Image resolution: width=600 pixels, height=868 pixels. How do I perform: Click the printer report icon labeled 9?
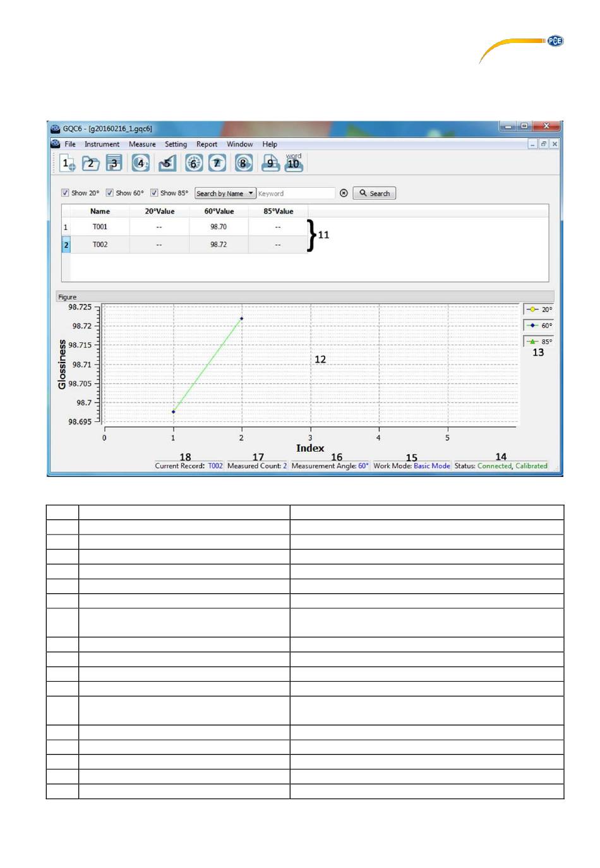click(x=270, y=164)
